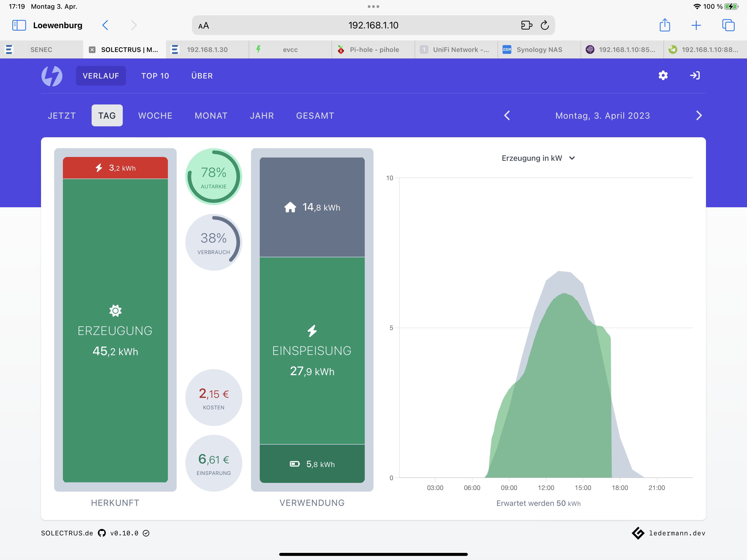This screenshot has height=560, width=747.
Task: Click the SOLECTRUS.de footer link
Action: tap(67, 533)
